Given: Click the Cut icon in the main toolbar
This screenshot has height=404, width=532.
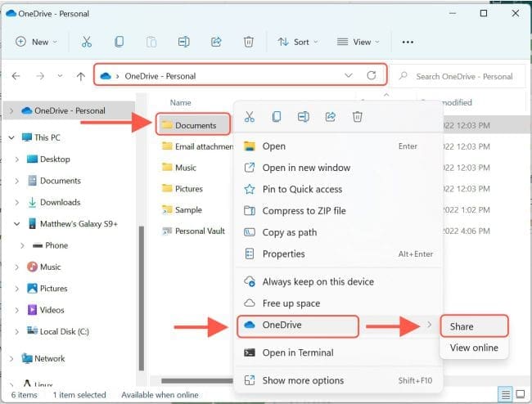Looking at the screenshot, I should [x=86, y=42].
